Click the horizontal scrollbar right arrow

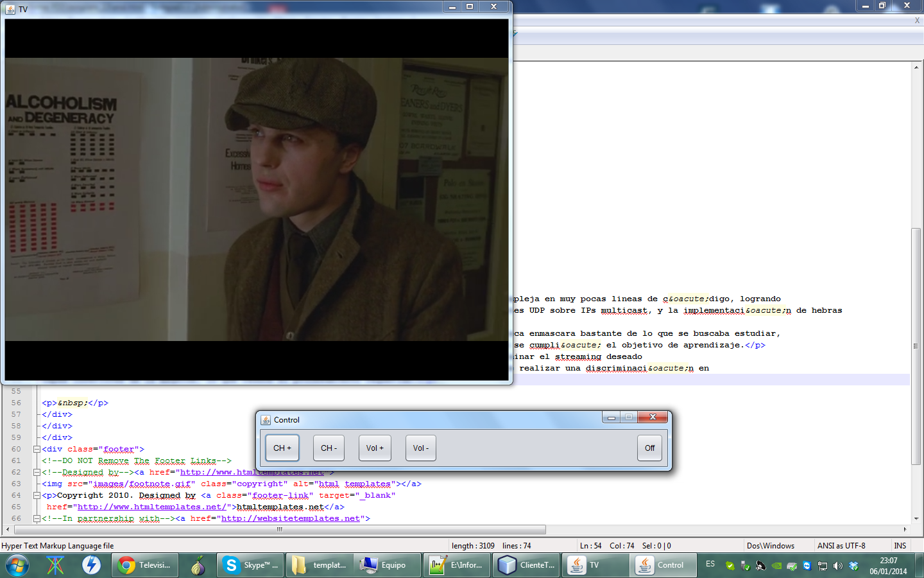coord(905,530)
